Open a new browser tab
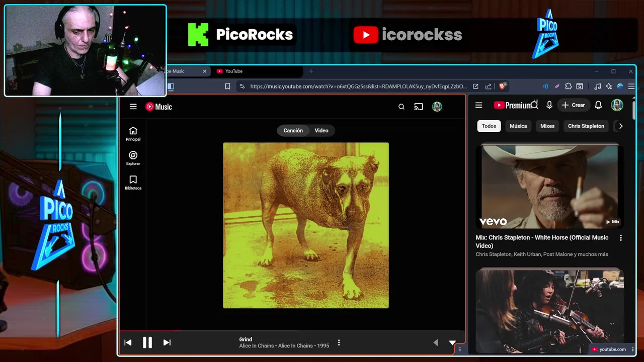Image resolution: width=644 pixels, height=362 pixels. [x=311, y=71]
